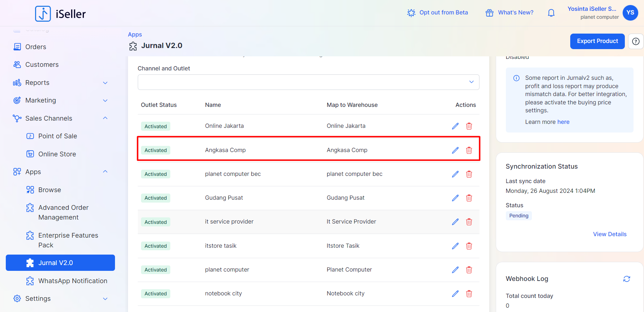Click the Apps breadcrumb link
Screen dimensions: 644x312
pos(135,35)
